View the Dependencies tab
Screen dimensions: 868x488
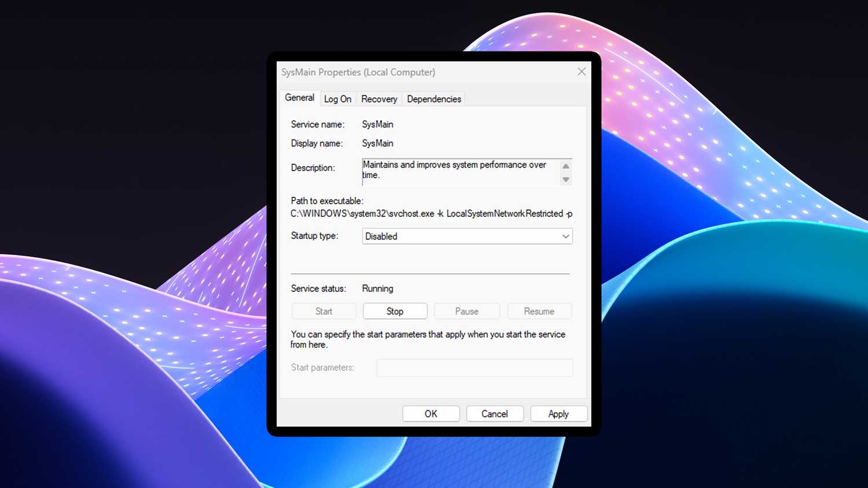[x=433, y=98]
